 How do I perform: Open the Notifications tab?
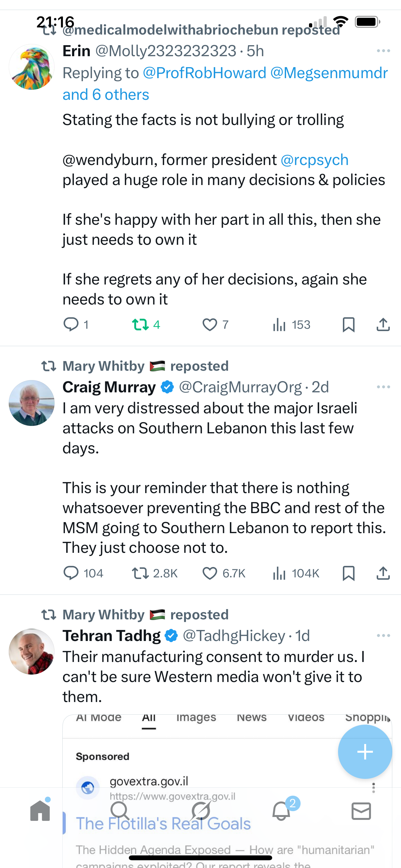pos(281,811)
